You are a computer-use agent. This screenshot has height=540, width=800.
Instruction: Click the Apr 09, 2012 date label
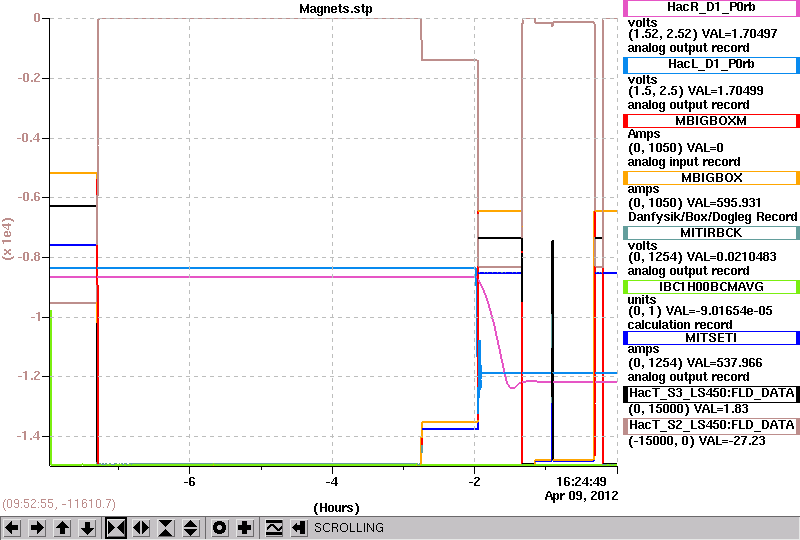581,496
